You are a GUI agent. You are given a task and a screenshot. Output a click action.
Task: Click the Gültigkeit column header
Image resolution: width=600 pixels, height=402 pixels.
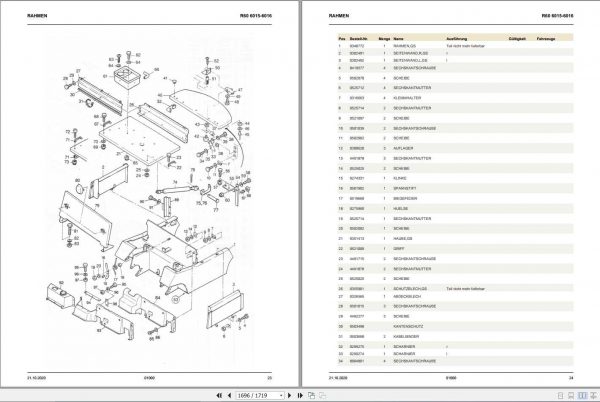[517, 39]
